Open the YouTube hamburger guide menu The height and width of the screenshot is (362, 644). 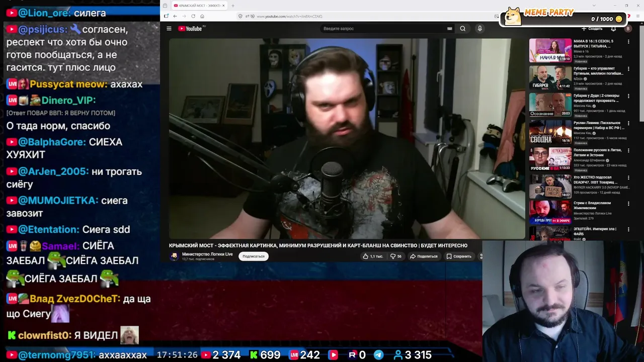(x=169, y=29)
